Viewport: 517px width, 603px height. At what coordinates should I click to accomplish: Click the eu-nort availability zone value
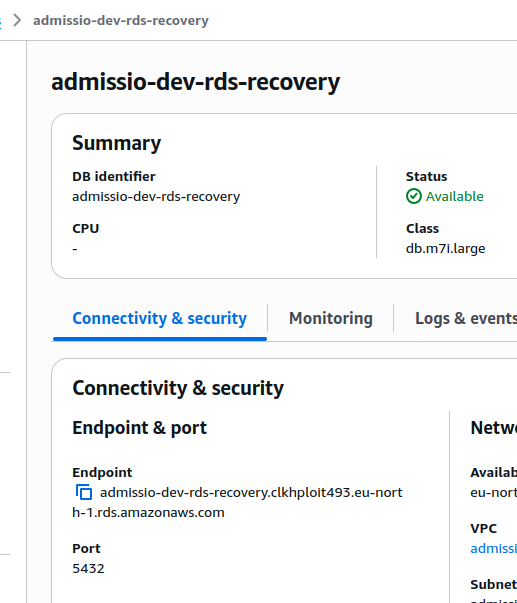click(x=494, y=492)
